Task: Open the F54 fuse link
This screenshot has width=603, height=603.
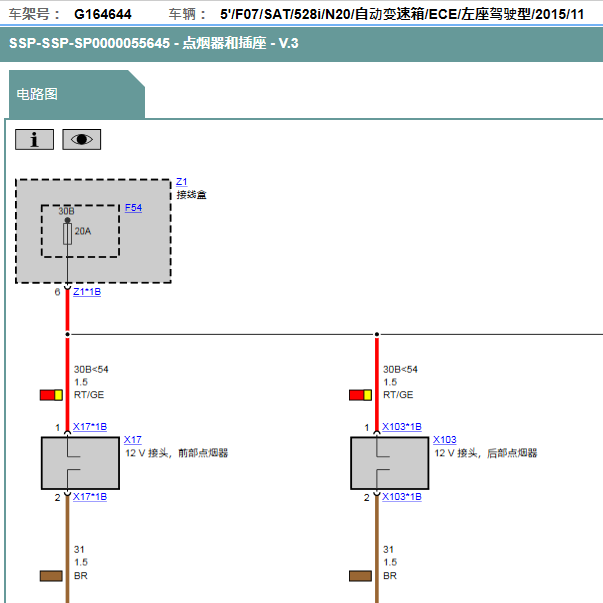Action: [133, 208]
